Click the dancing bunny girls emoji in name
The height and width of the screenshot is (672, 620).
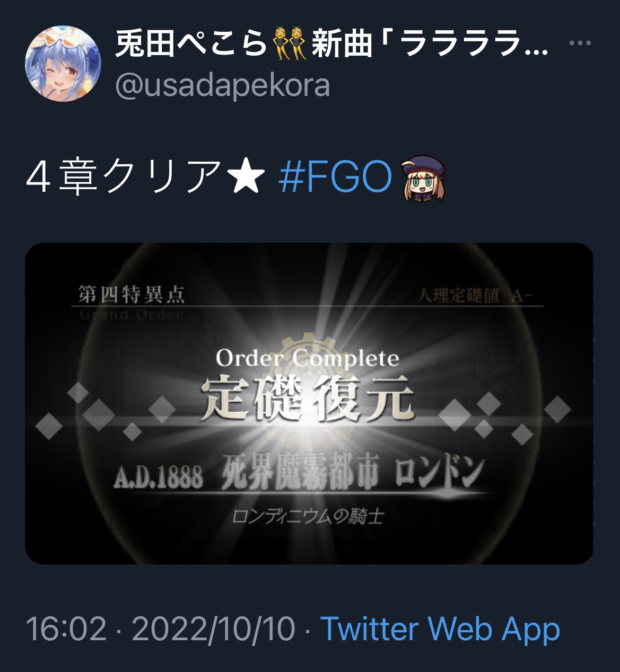pos(289,43)
